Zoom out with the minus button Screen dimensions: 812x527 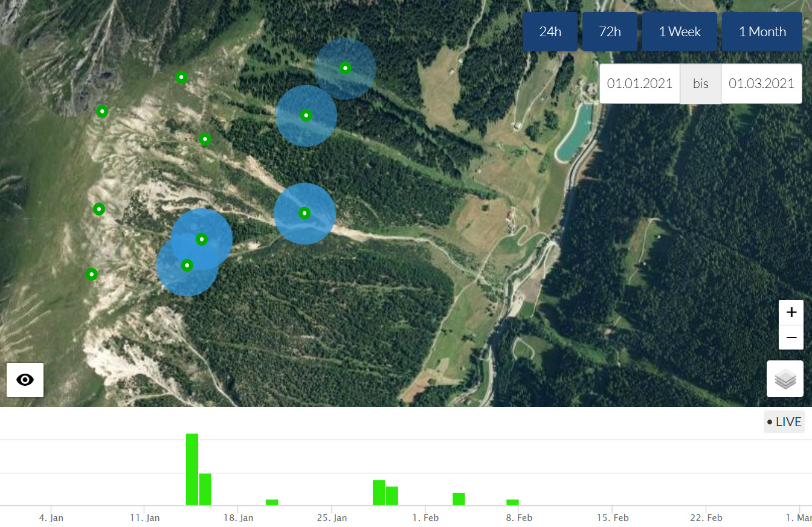791,337
